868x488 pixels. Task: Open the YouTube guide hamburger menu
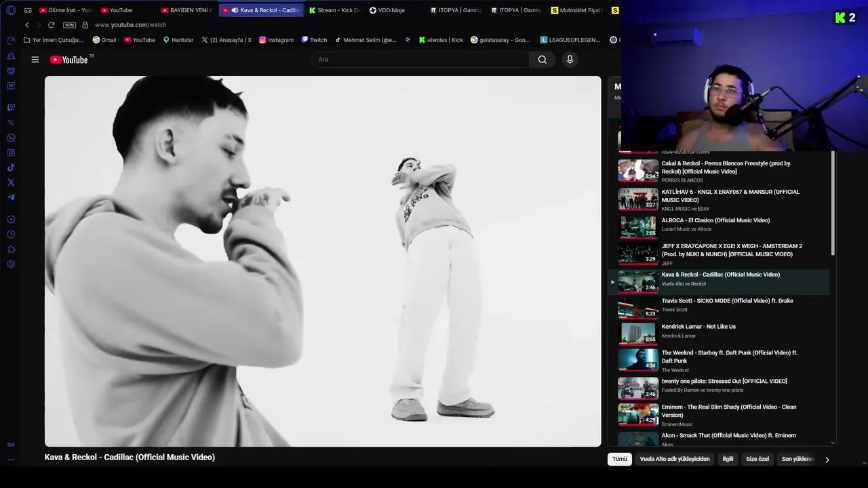pyautogui.click(x=35, y=60)
